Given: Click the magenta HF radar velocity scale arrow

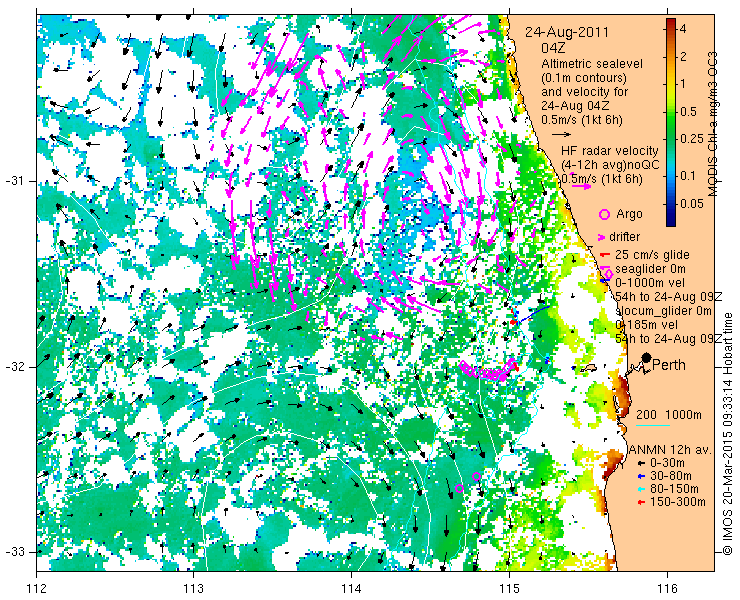Looking at the screenshot, I should (581, 186).
